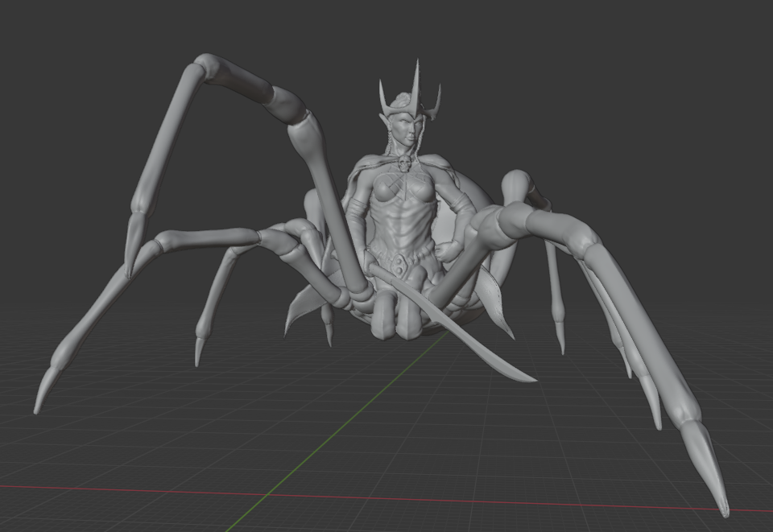
Task: Click the skull brooch on the cape
Action: tap(404, 164)
